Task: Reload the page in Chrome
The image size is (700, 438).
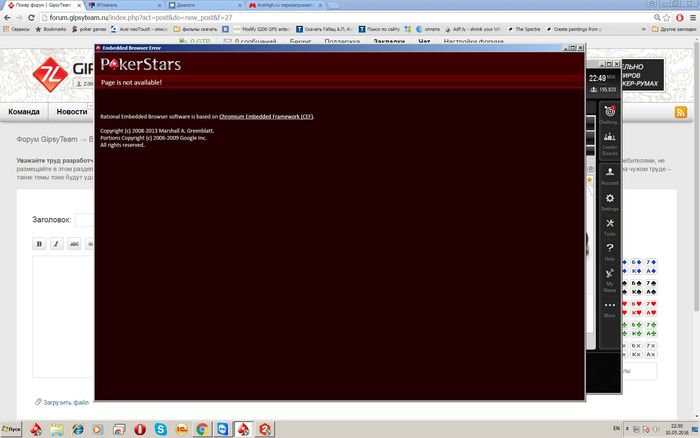Action: [31, 17]
